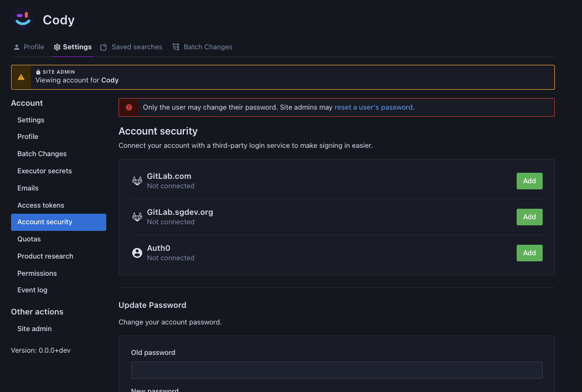Click the Old password label
Viewport: 582px width, 392px height.
[x=153, y=353]
